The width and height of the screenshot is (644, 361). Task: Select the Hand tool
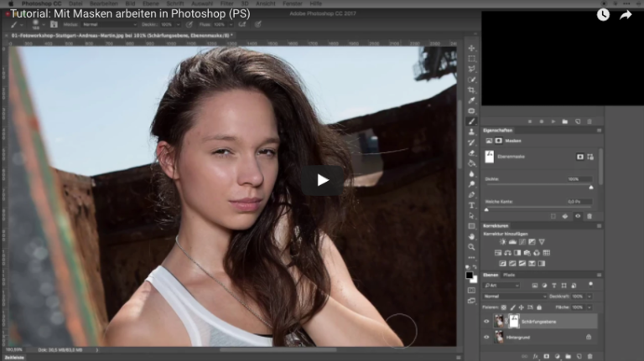pyautogui.click(x=471, y=236)
